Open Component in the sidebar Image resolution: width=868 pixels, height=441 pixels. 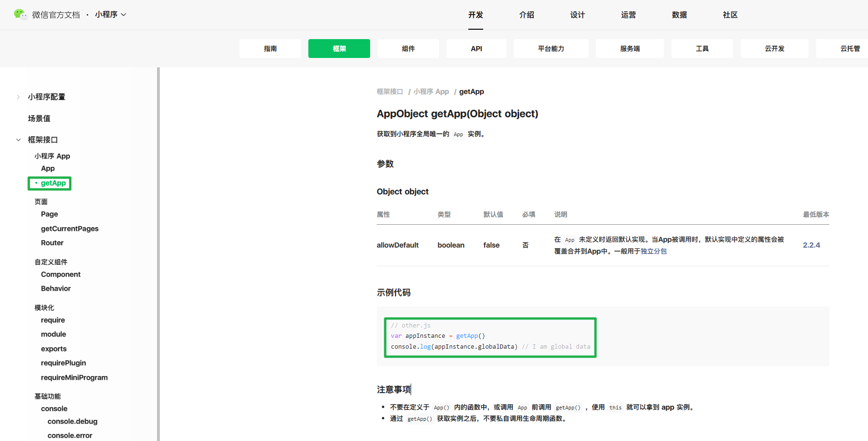(61, 275)
